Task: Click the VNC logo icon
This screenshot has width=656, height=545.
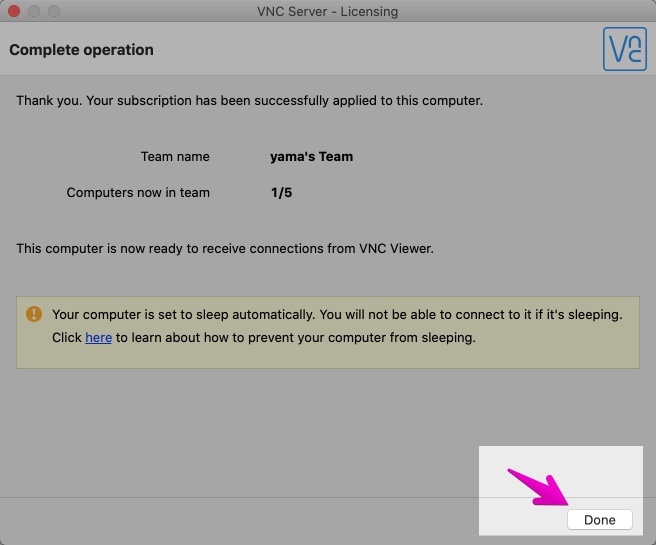Action: click(624, 49)
